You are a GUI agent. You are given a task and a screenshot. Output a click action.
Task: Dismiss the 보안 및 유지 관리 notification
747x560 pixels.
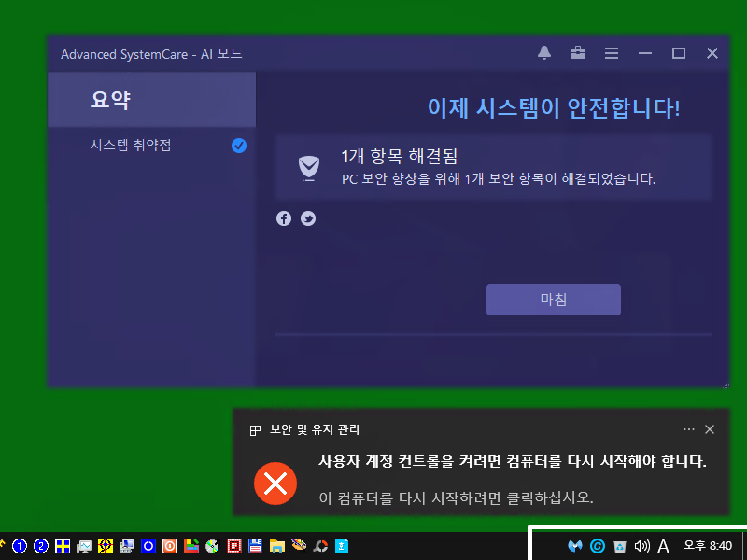coord(710,429)
